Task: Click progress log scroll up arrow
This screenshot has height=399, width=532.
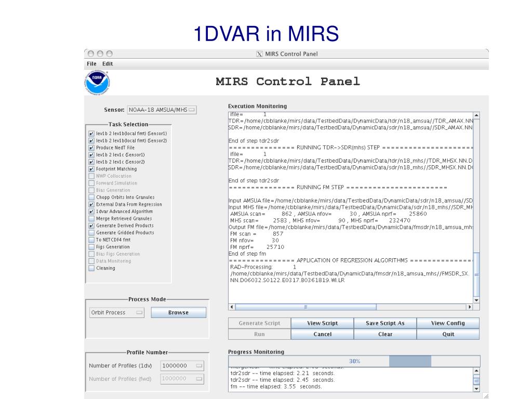Action: (476, 371)
